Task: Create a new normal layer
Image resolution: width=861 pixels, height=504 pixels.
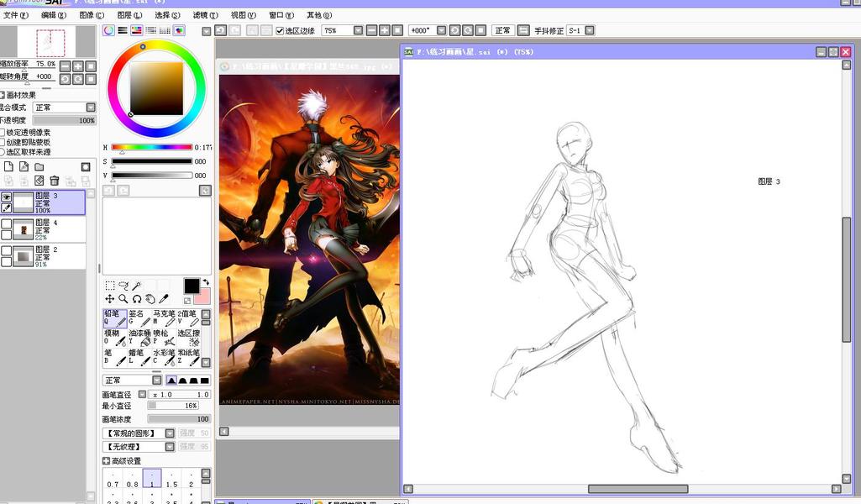Action: 8,166
